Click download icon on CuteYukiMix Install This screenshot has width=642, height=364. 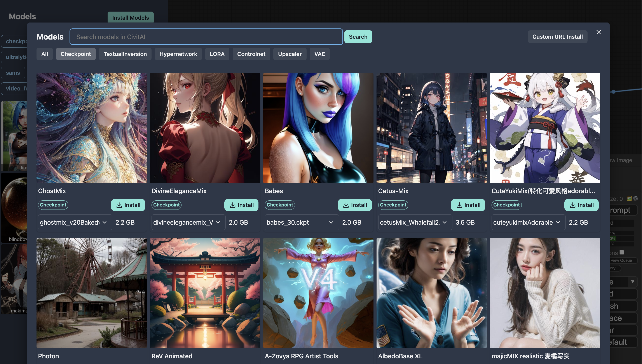573,205
